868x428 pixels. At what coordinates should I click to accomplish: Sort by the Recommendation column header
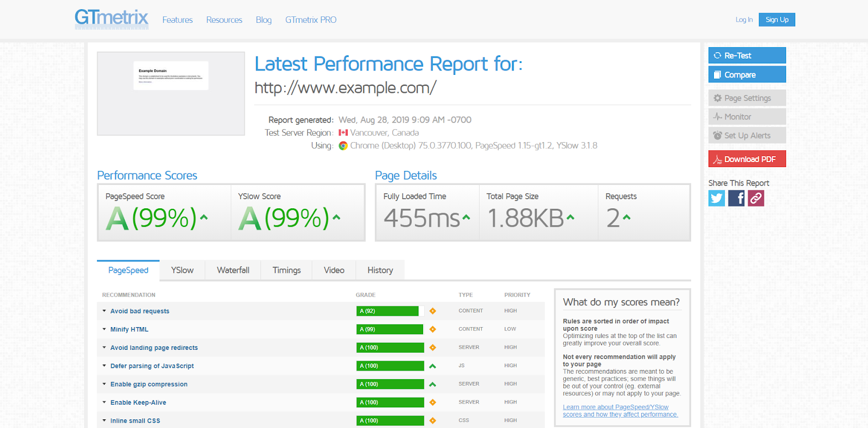(129, 295)
